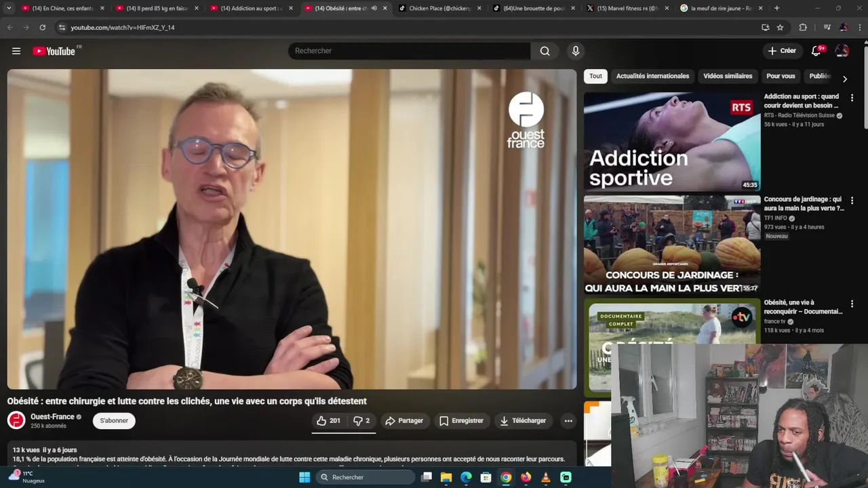Open Addiction au sport video title
868x488 pixels.
pos(802,101)
